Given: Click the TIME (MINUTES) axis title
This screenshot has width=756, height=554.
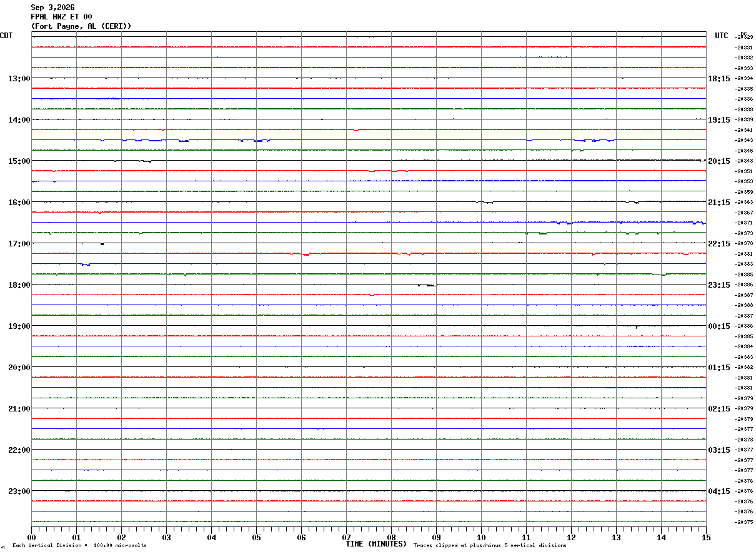Looking at the screenshot, I should (376, 544).
